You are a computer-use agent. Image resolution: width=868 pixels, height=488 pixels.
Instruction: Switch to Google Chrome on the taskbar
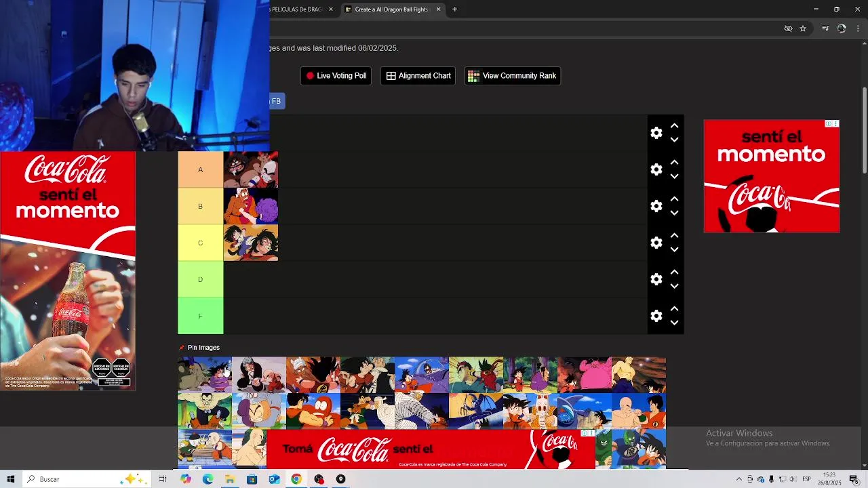tap(296, 479)
